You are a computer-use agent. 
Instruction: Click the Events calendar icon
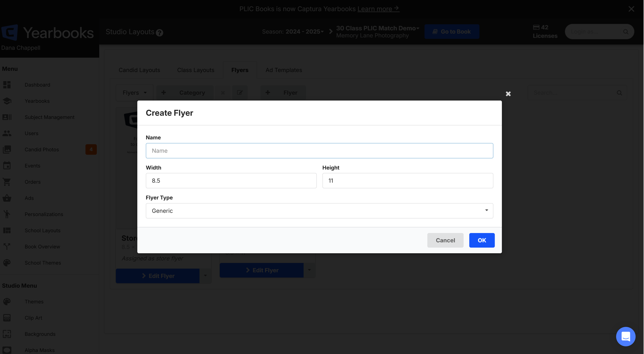[x=7, y=165]
